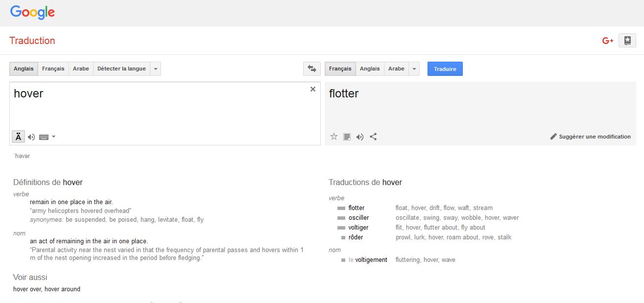Listen to the source text pronunciation
644x303 pixels.
coord(31,137)
